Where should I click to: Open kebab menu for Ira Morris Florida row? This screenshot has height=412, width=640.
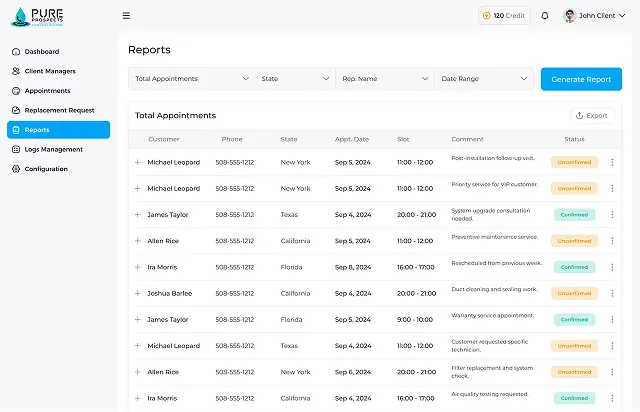(x=612, y=267)
